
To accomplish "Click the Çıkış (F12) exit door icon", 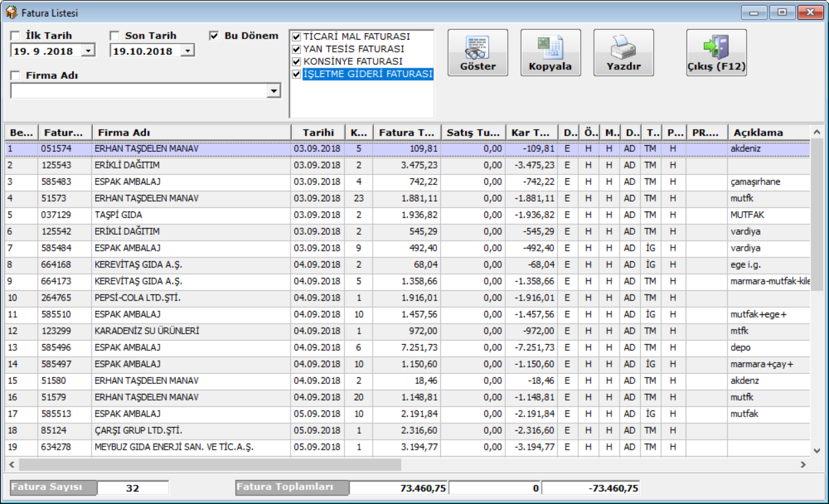I will click(716, 48).
